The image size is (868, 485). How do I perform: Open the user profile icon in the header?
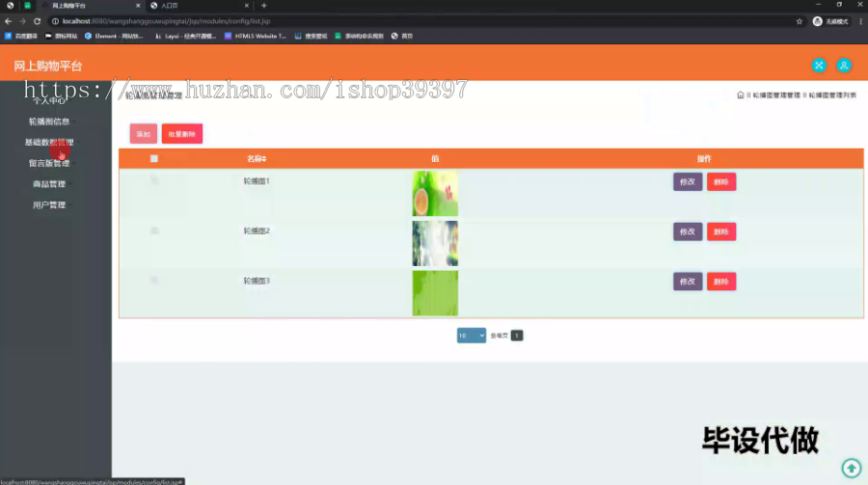[x=844, y=66]
